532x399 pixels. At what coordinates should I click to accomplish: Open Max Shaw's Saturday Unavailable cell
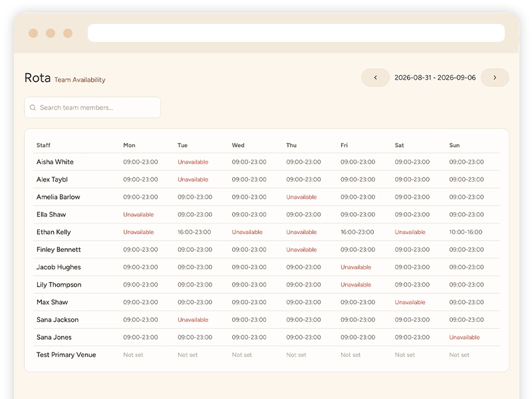click(x=410, y=303)
